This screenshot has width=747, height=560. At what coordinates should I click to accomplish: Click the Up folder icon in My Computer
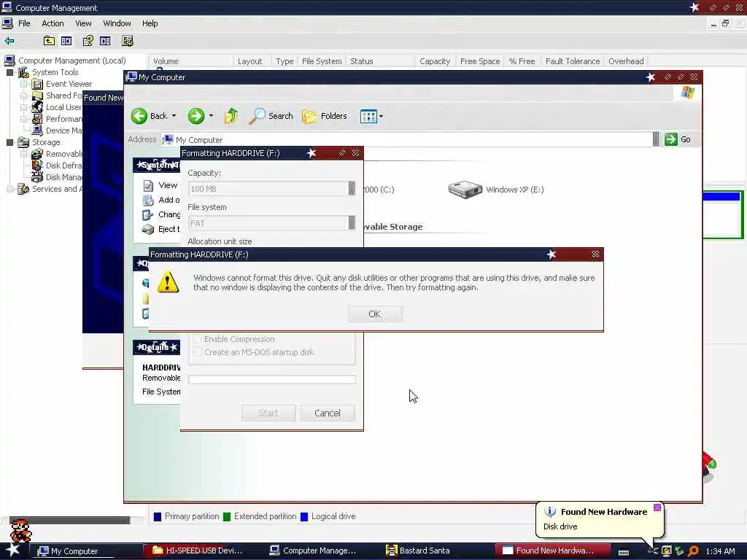point(231,116)
